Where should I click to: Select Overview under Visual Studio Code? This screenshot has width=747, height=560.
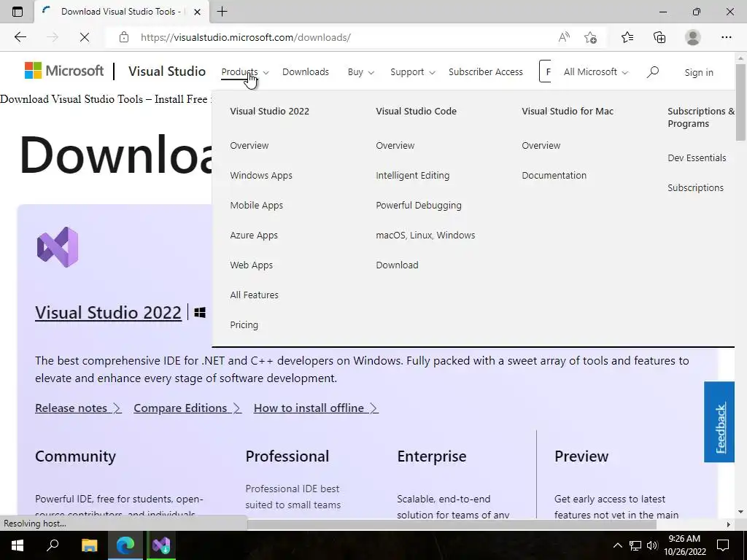(395, 145)
